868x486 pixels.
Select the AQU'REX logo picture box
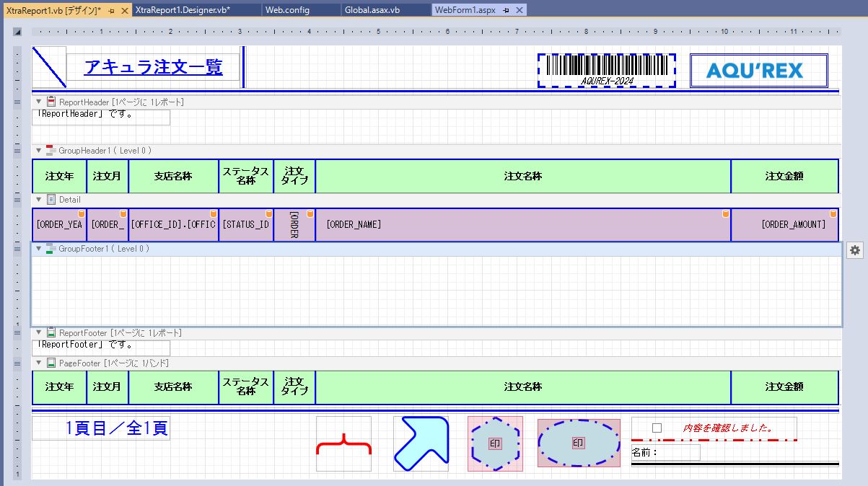click(758, 71)
